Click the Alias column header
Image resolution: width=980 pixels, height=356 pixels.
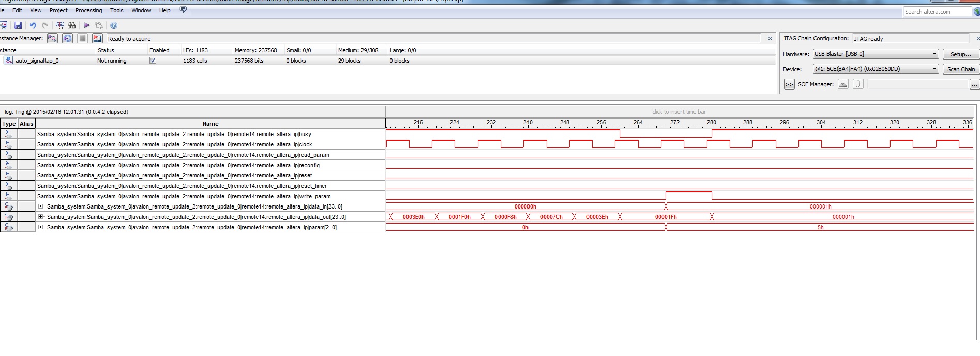point(26,124)
